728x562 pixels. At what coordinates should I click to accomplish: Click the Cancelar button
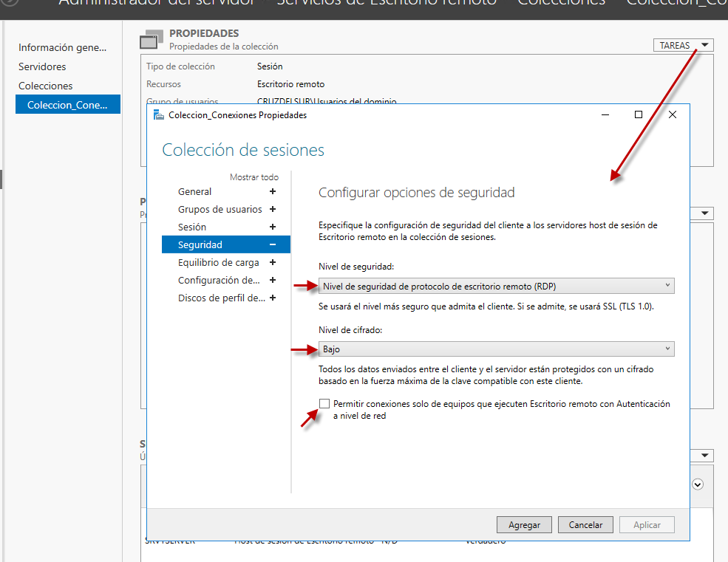585,524
